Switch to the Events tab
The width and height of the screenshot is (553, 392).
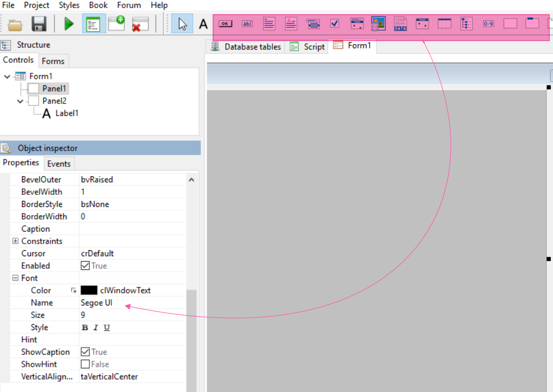click(59, 164)
